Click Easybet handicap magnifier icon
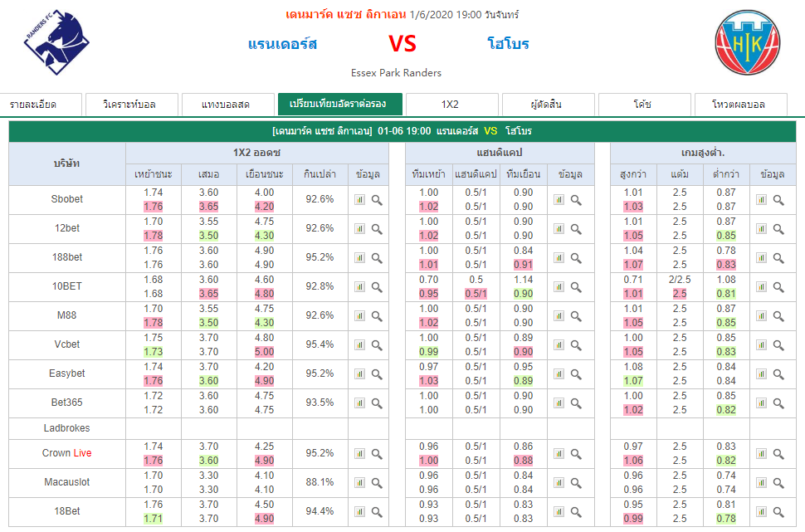The image size is (805, 532). (x=576, y=373)
